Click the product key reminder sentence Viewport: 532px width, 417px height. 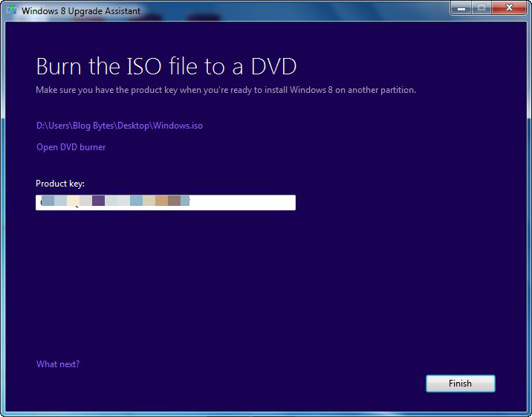click(x=226, y=90)
